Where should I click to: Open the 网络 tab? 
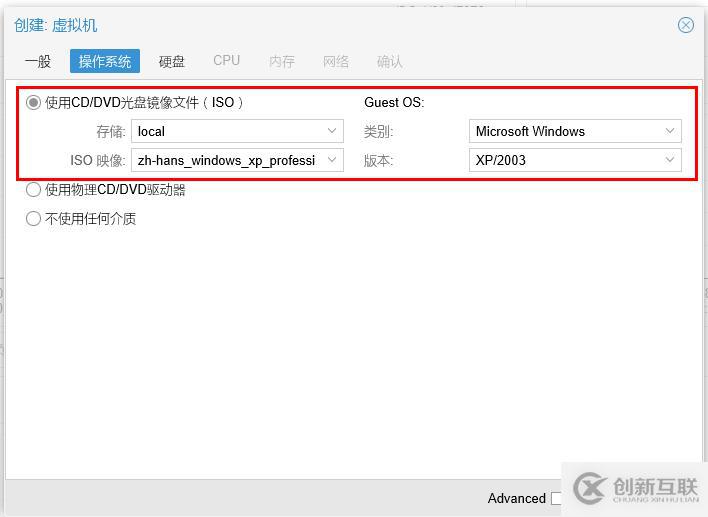click(x=336, y=61)
